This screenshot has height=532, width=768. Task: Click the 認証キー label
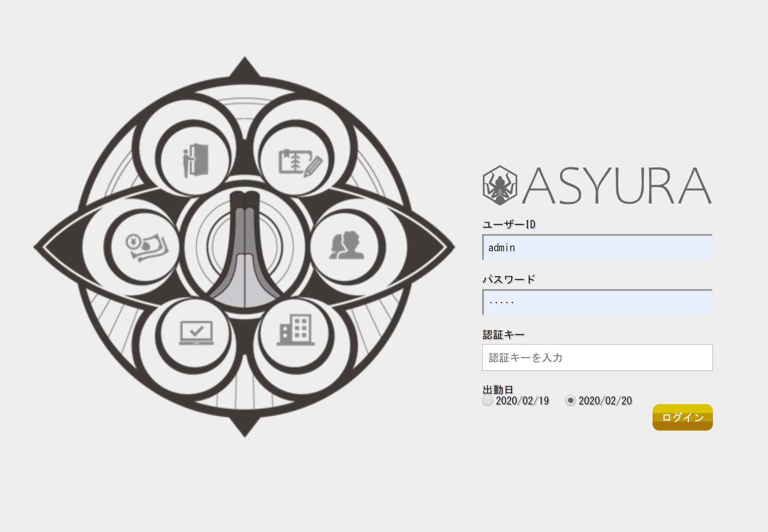tap(503, 334)
